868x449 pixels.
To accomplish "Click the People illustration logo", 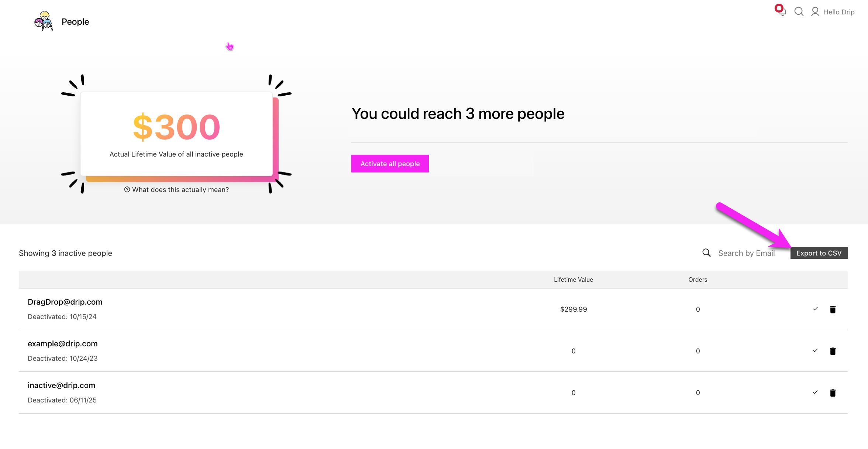I will [x=44, y=21].
